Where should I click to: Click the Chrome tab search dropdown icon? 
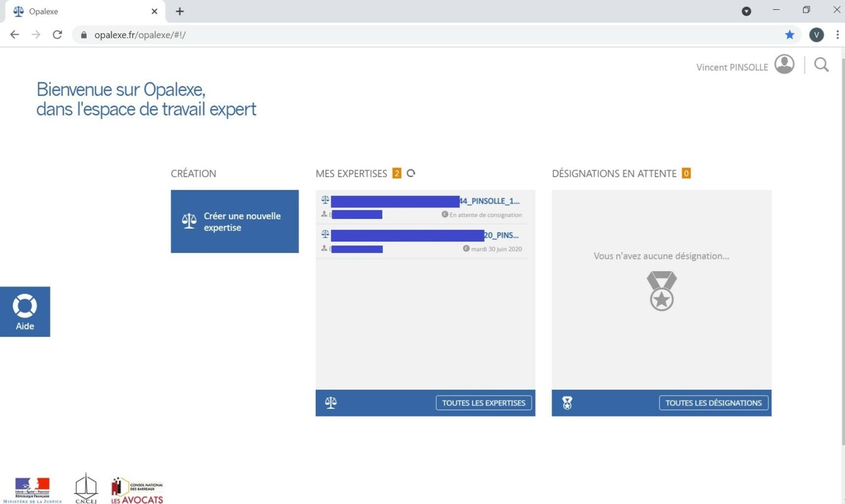[x=747, y=11]
